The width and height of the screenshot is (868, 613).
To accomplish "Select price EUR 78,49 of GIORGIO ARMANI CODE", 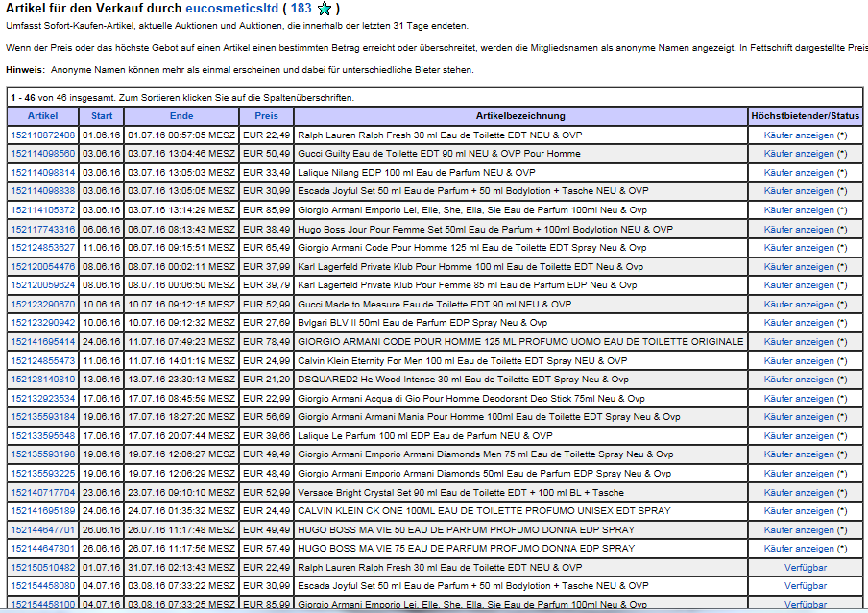I will click(x=266, y=342).
